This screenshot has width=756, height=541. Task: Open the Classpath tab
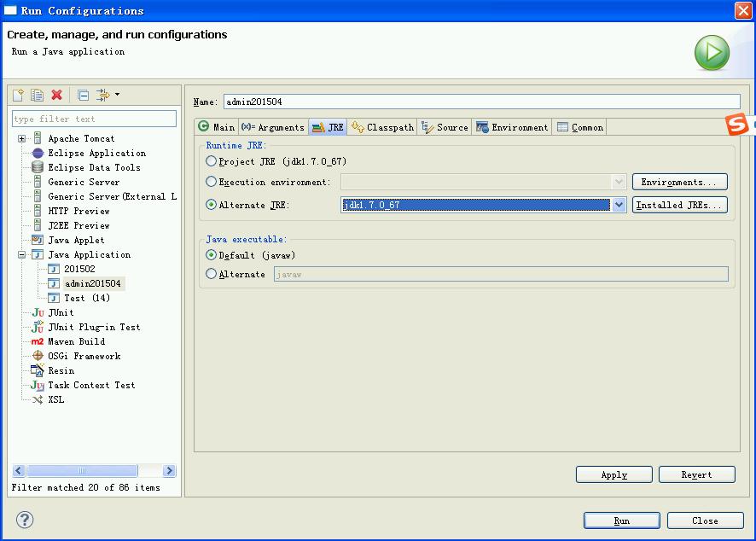tap(382, 127)
